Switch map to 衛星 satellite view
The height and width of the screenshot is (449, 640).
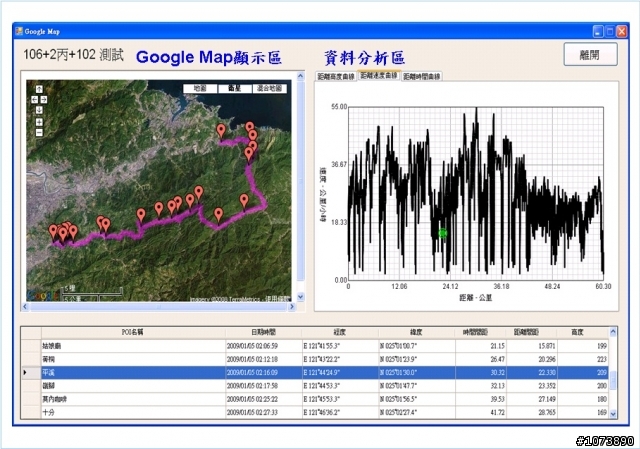click(235, 89)
